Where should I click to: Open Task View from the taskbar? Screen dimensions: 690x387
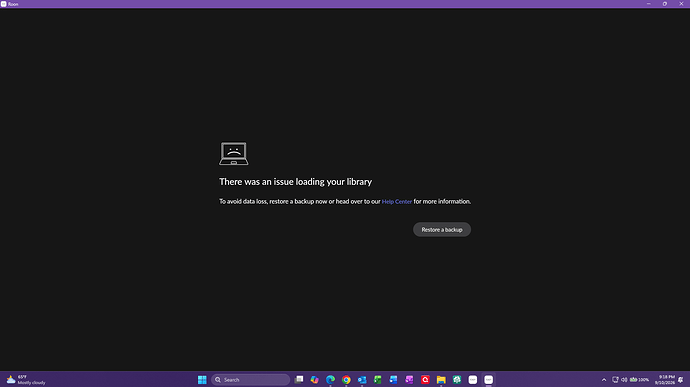pyautogui.click(x=299, y=380)
